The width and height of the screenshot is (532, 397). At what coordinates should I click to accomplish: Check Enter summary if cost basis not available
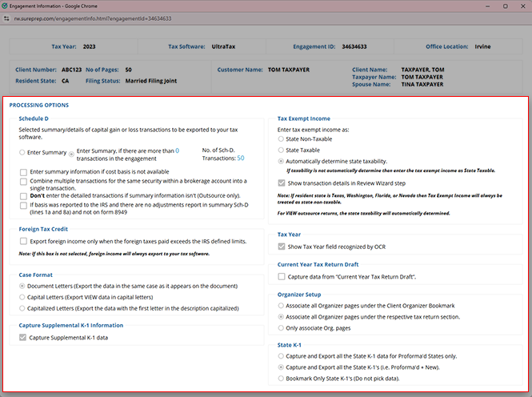[23, 172]
